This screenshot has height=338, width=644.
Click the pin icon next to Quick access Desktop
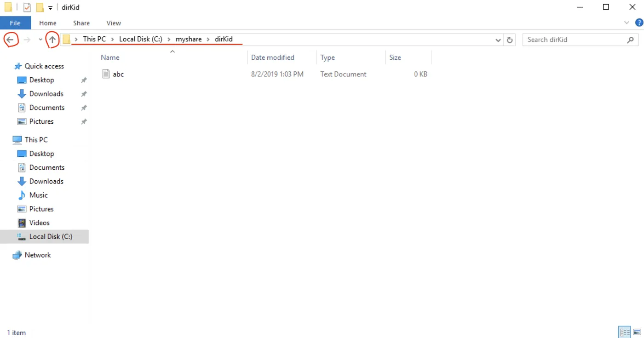[84, 80]
